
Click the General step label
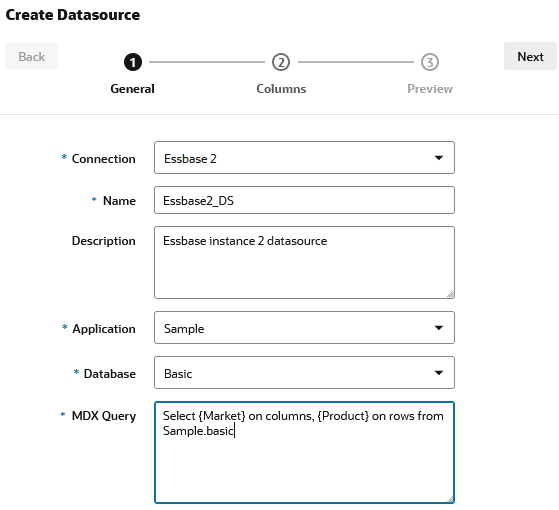[x=132, y=89]
